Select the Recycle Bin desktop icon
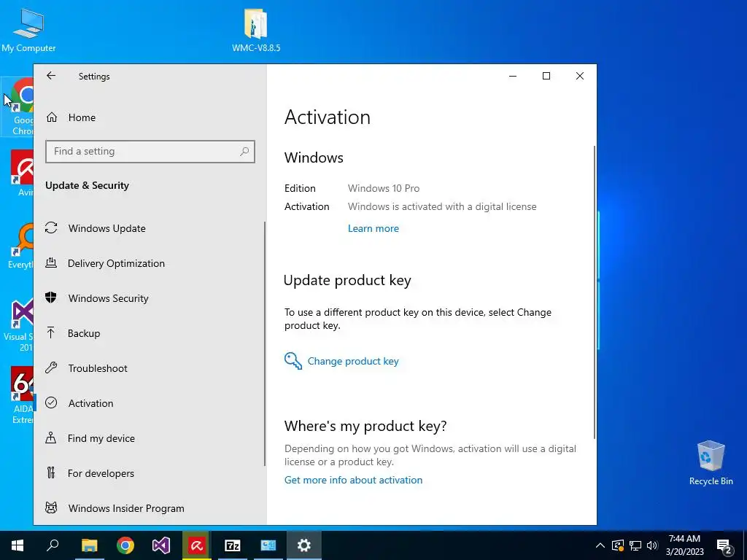 (x=711, y=463)
